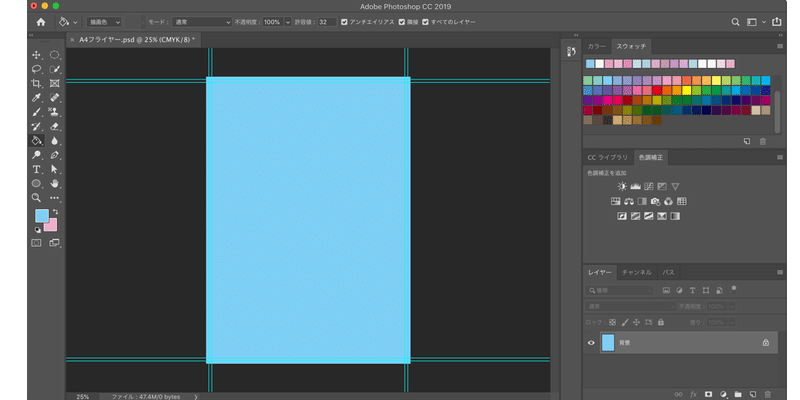Add a layer mask
Viewport: 800px width, 400px height.
coord(708,394)
